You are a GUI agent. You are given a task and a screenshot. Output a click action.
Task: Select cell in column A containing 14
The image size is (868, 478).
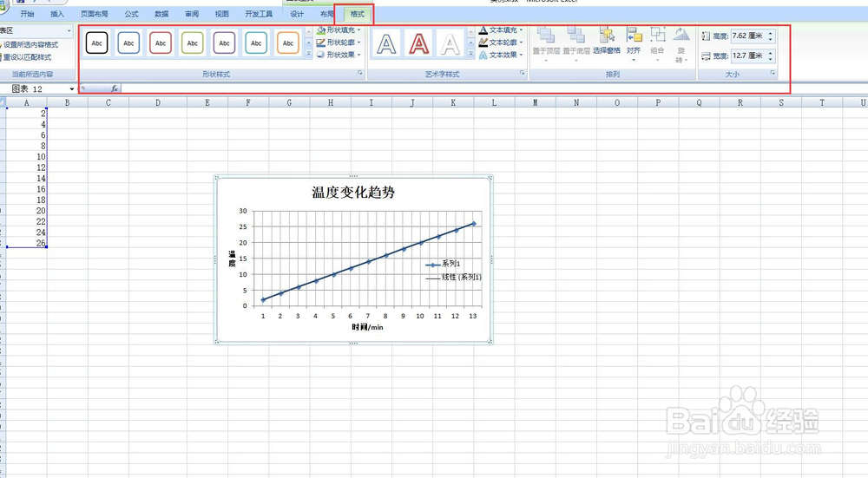coord(27,178)
